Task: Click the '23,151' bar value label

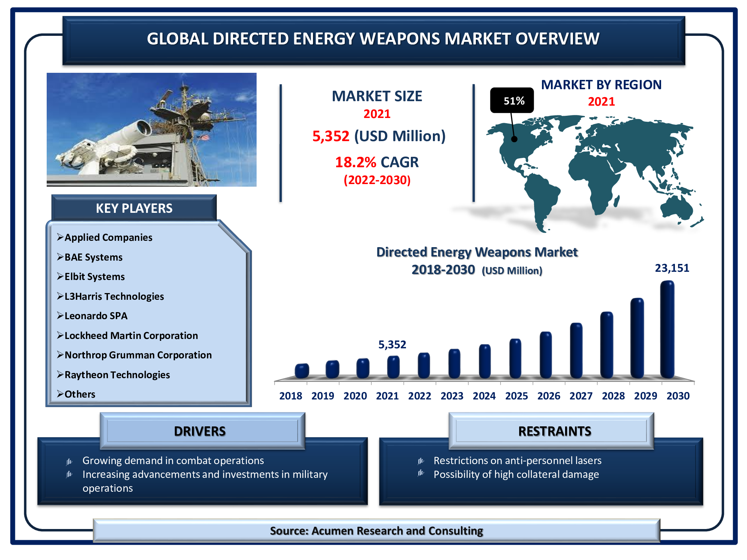Action: [672, 268]
